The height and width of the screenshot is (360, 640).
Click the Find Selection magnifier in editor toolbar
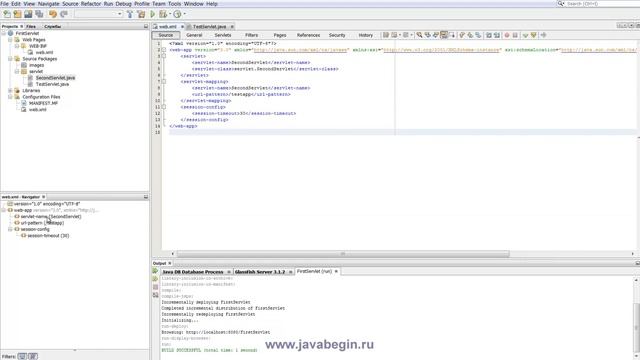(x=419, y=35)
